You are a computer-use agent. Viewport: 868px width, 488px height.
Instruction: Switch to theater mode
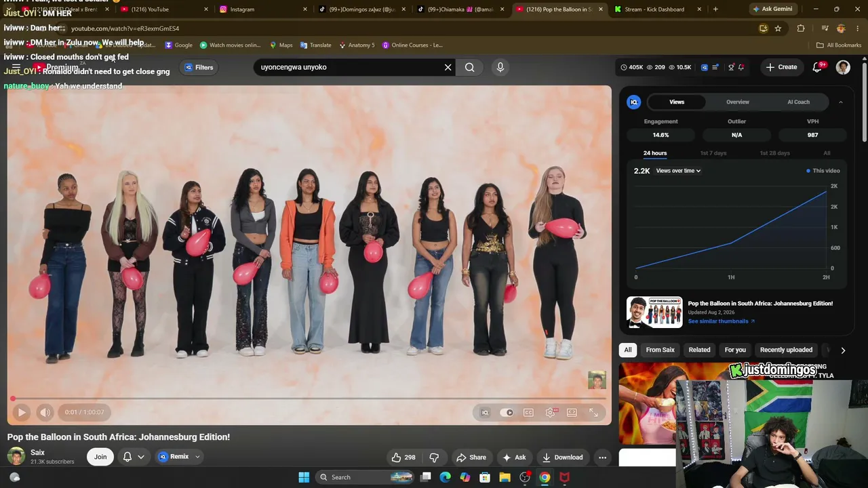[x=572, y=412]
